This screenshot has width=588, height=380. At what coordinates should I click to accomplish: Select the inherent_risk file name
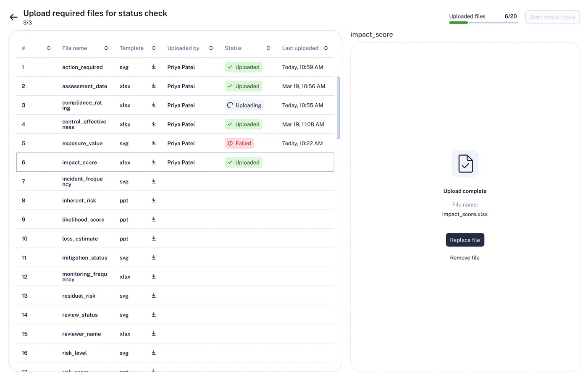(x=79, y=200)
